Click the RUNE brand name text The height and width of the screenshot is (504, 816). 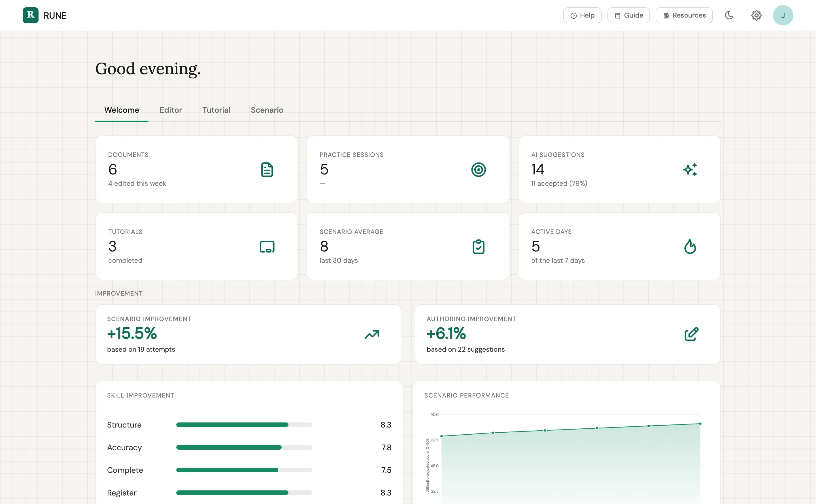click(x=55, y=16)
